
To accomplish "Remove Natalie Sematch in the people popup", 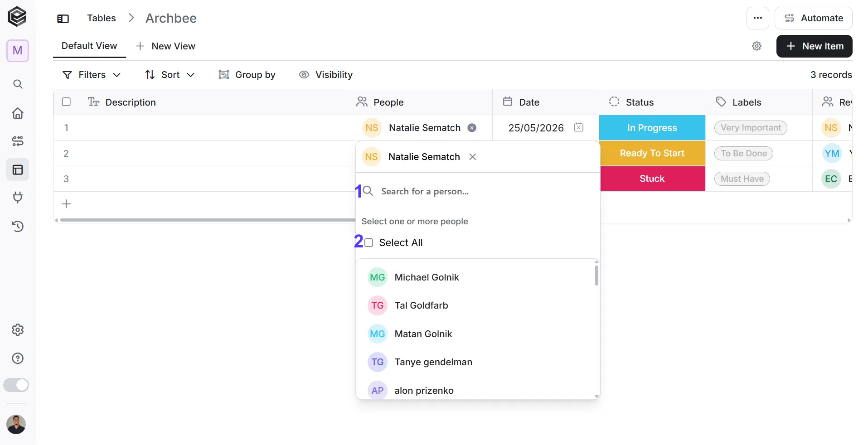I will 473,157.
